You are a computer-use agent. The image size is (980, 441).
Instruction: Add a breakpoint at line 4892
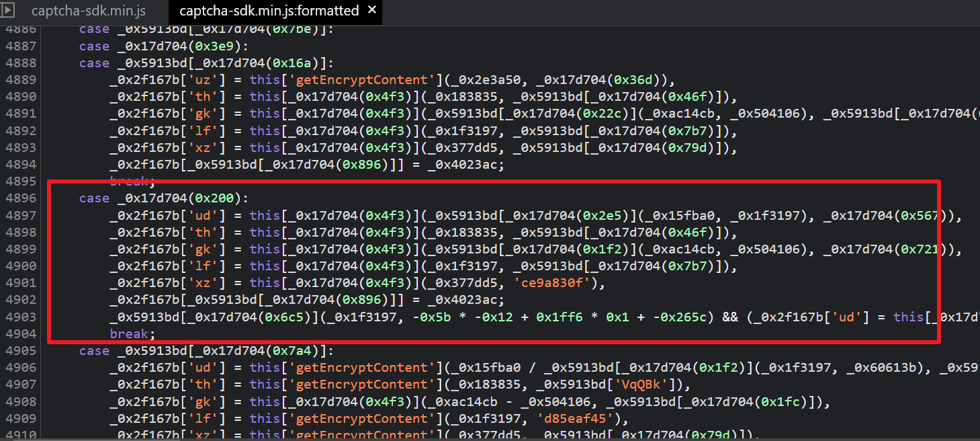[19, 130]
